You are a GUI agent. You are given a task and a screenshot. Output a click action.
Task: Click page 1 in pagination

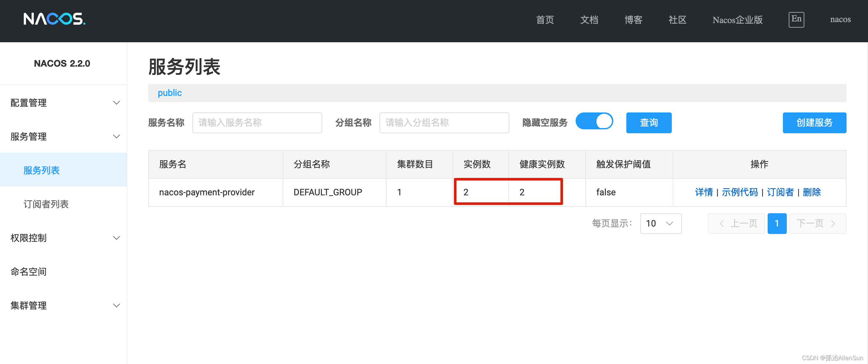coord(777,224)
